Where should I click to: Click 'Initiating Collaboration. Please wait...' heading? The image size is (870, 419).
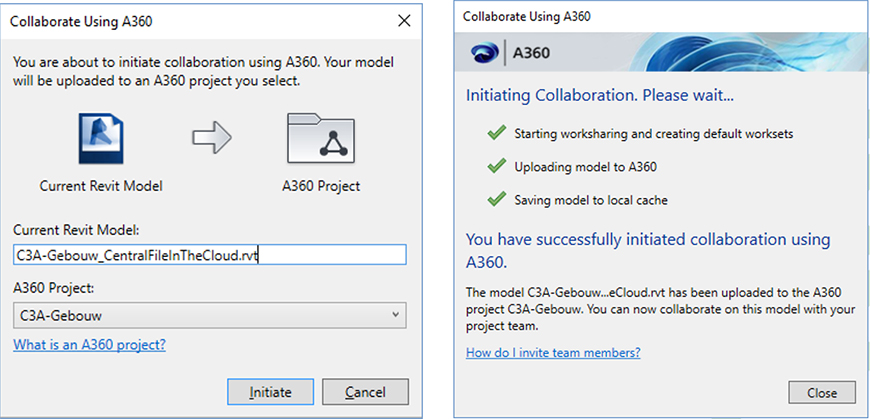click(x=600, y=96)
